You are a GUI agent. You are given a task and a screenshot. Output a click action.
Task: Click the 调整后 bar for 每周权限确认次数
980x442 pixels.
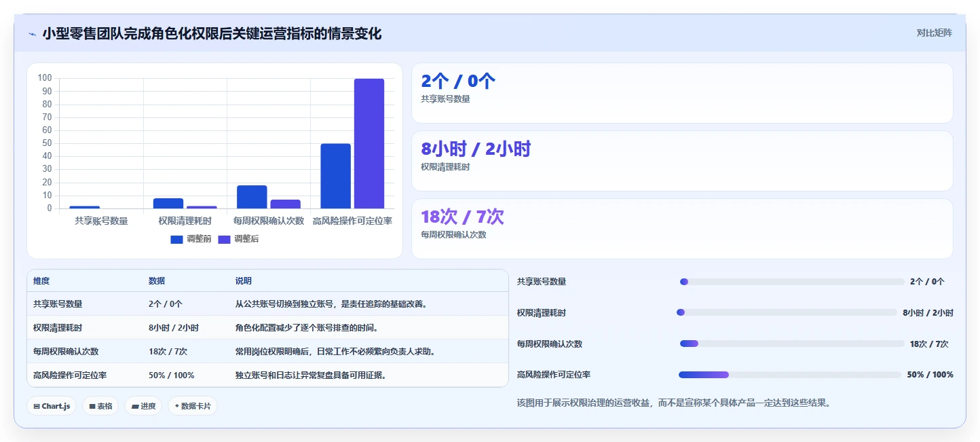click(x=285, y=204)
